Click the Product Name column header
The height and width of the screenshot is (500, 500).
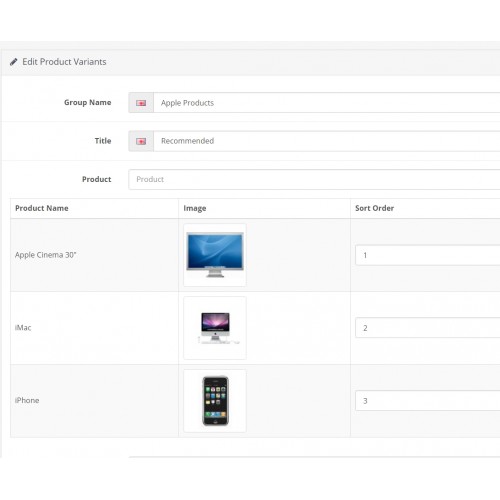[x=42, y=208]
